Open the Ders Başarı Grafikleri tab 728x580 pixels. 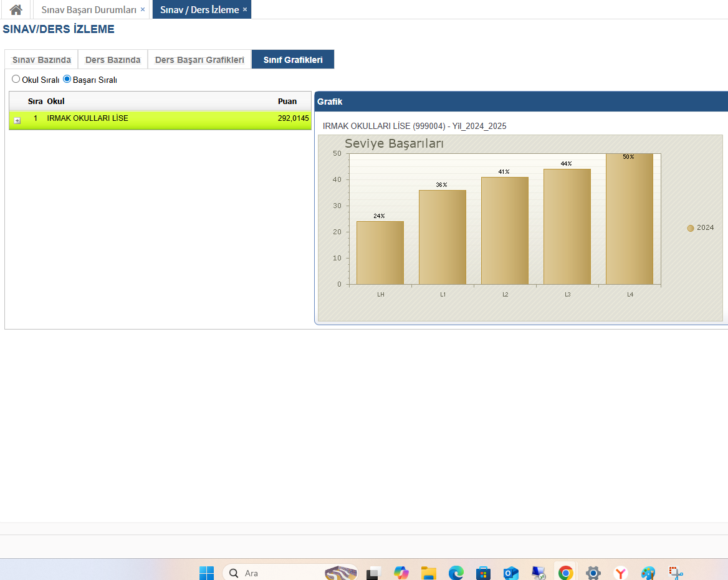199,60
